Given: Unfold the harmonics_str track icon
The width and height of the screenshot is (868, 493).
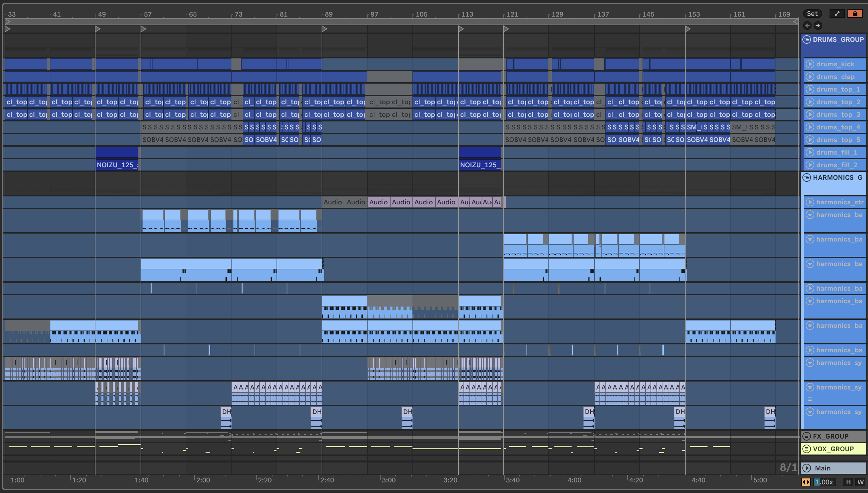Looking at the screenshot, I should pos(810,202).
